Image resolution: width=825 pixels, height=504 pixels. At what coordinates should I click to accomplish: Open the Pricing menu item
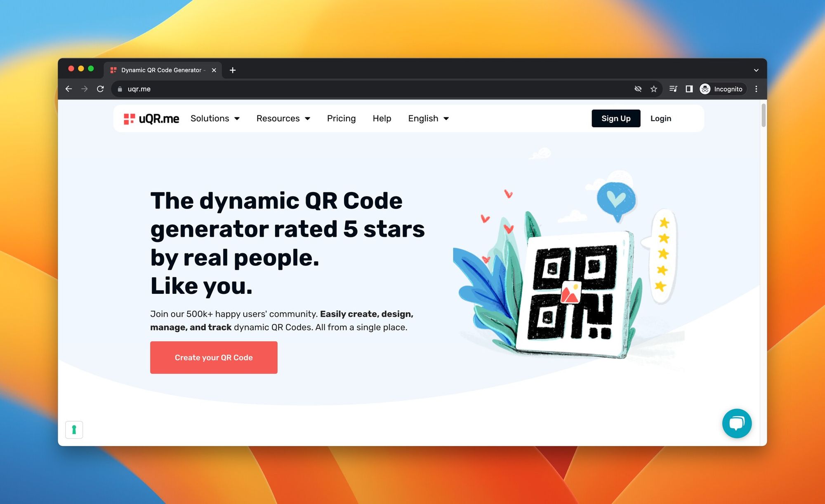click(x=341, y=118)
